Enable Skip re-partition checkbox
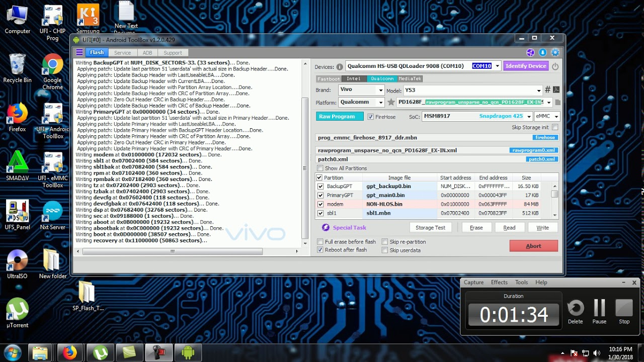This screenshot has width=644, height=362. click(x=385, y=242)
